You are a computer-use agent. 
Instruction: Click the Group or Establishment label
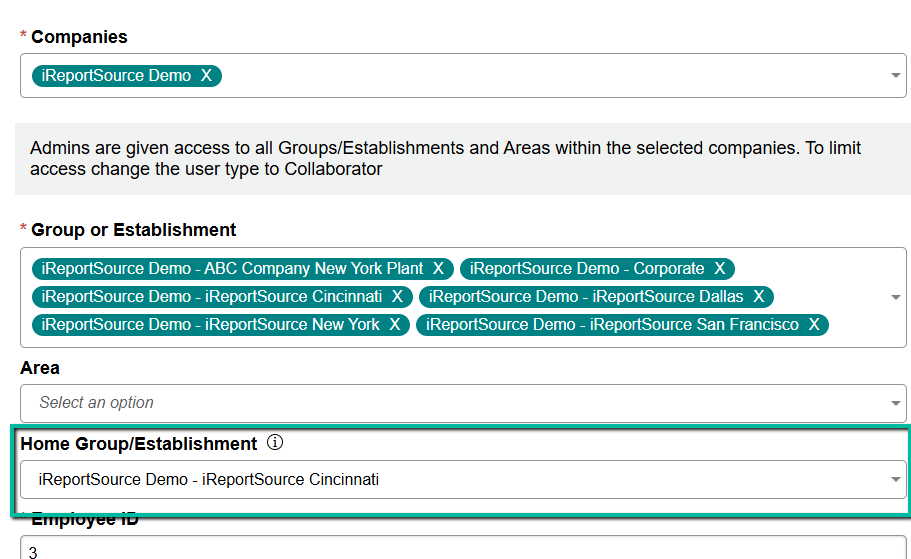134,230
